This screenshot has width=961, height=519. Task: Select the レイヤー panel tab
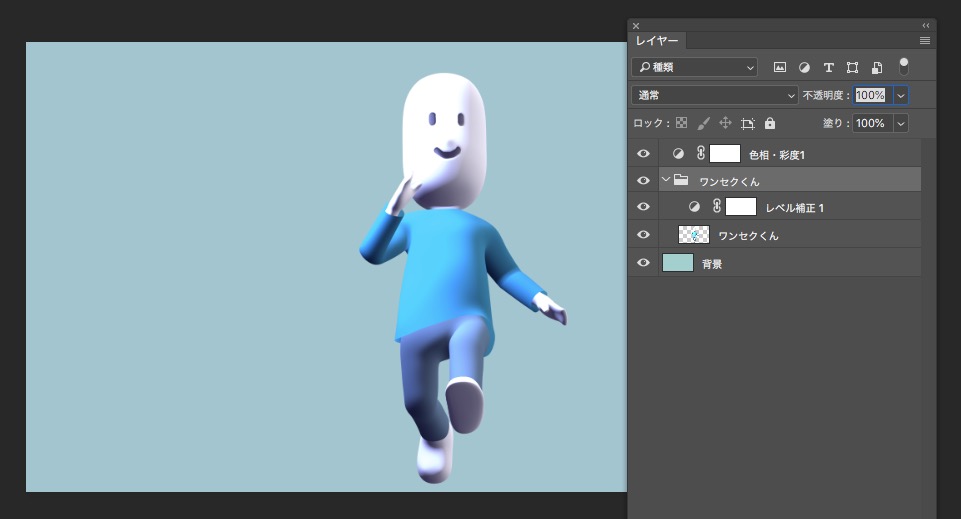click(x=657, y=41)
